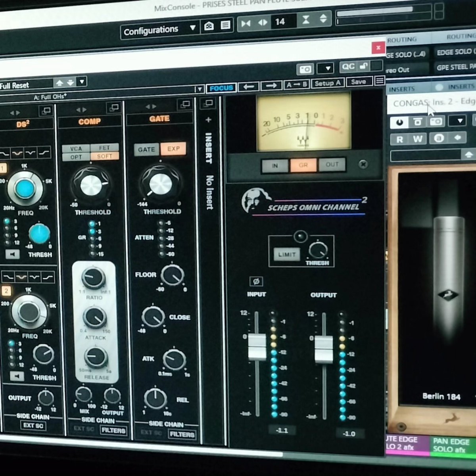Toggle the LIMIT button
Image resolution: width=476 pixels, height=476 pixels.
point(287,254)
